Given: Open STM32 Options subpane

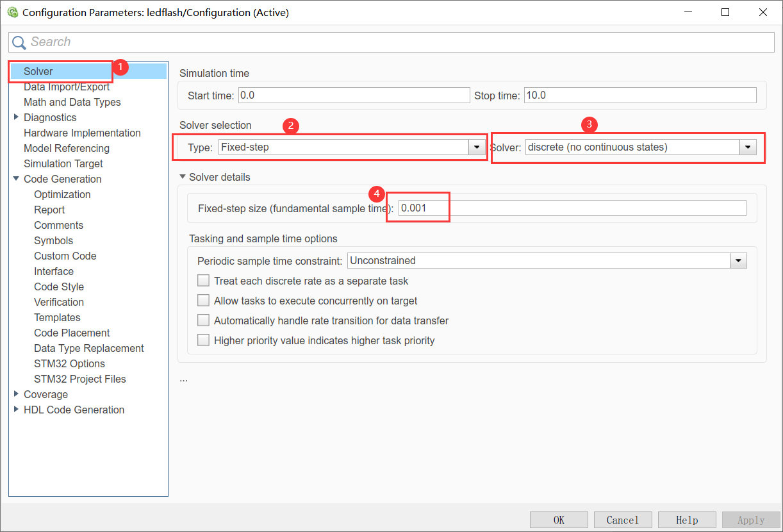Looking at the screenshot, I should [x=69, y=363].
